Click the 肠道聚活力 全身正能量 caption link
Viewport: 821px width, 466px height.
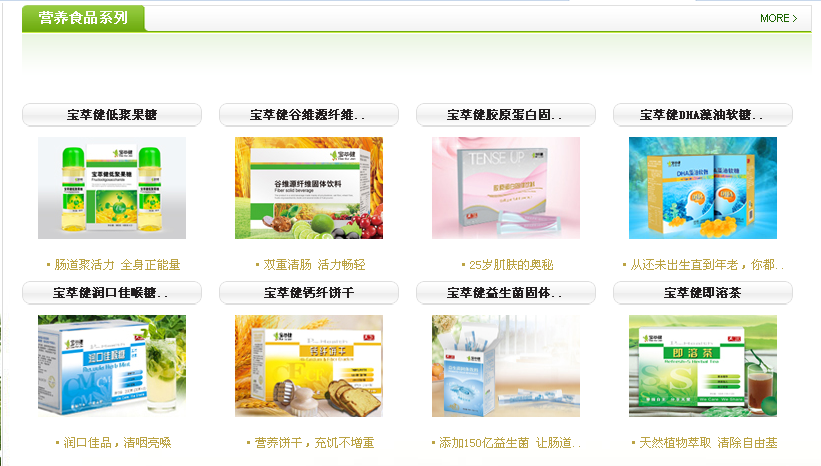[117, 265]
